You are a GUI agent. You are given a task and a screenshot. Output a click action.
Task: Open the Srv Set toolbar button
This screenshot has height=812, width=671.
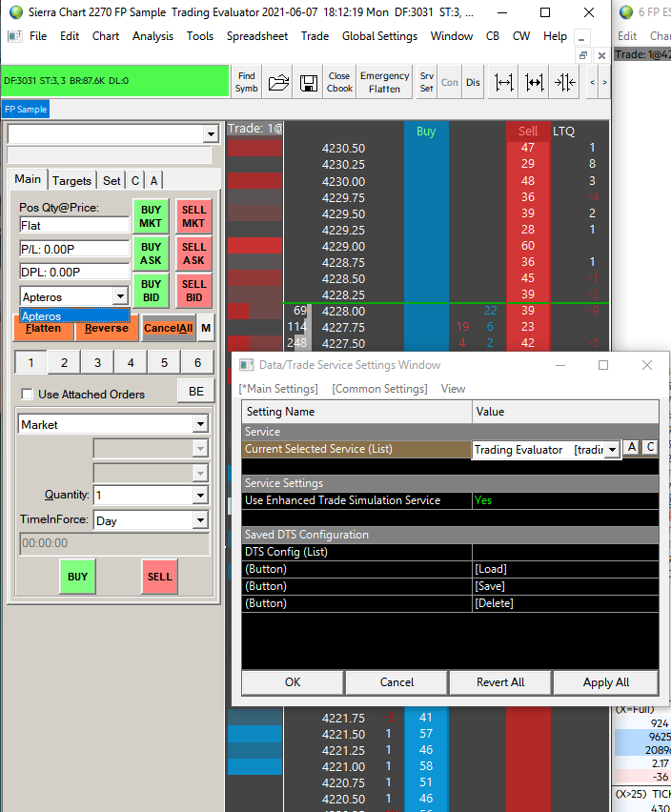[427, 82]
